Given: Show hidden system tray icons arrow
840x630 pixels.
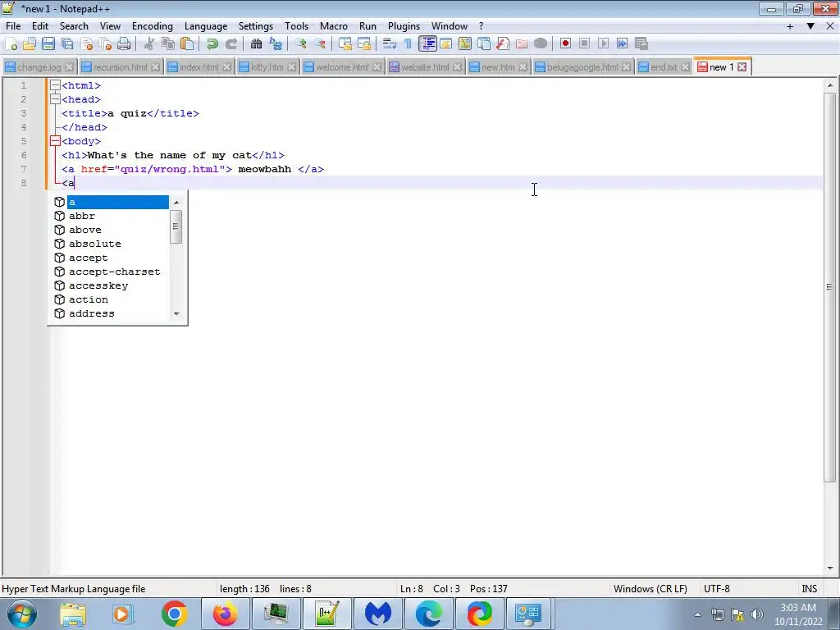Looking at the screenshot, I should click(x=697, y=615).
